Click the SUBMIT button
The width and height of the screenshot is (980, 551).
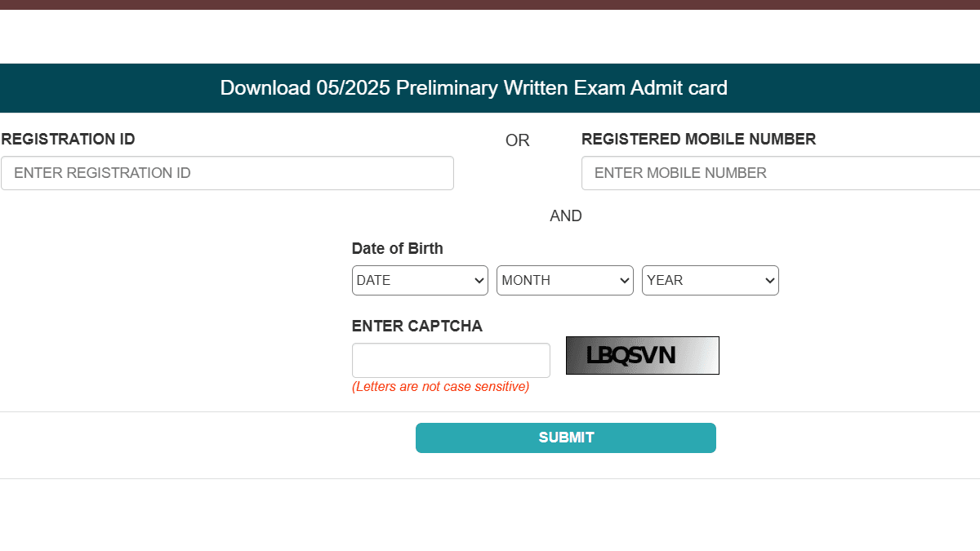566,438
